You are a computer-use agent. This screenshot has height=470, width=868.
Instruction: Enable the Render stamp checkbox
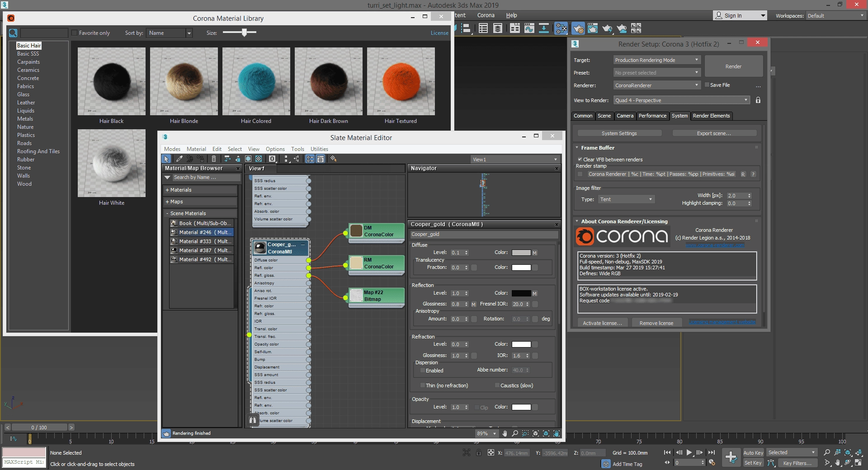pyautogui.click(x=580, y=174)
